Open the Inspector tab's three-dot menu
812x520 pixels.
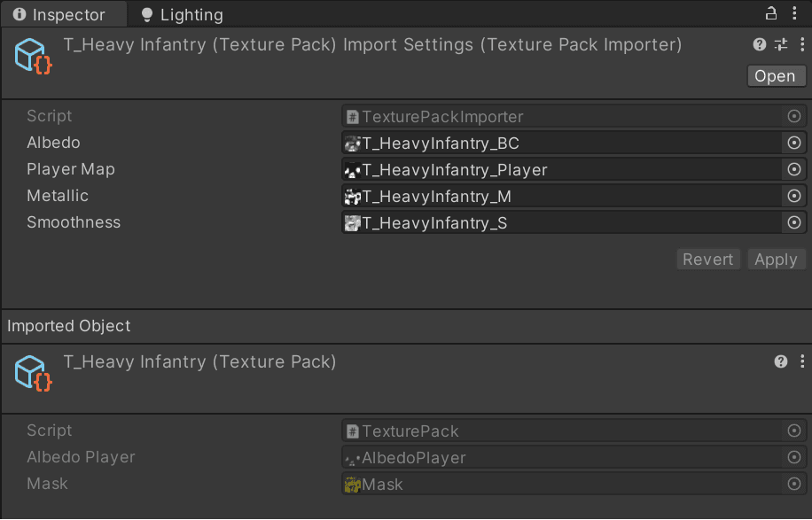794,13
